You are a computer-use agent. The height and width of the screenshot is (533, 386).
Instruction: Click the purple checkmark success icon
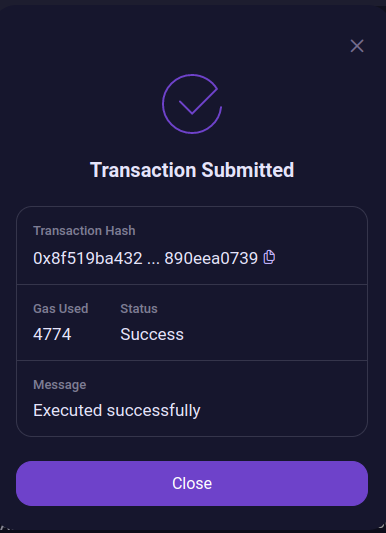point(192,104)
